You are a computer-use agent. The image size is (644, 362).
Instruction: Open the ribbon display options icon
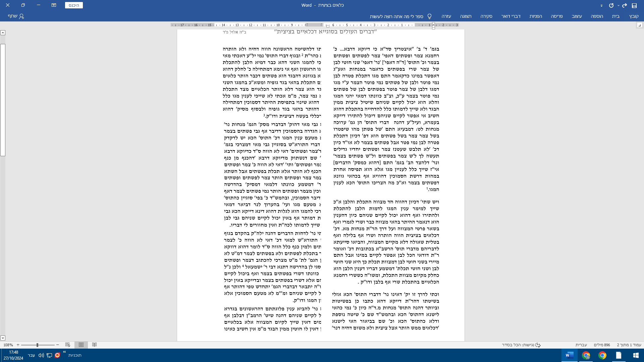click(x=54, y=5)
